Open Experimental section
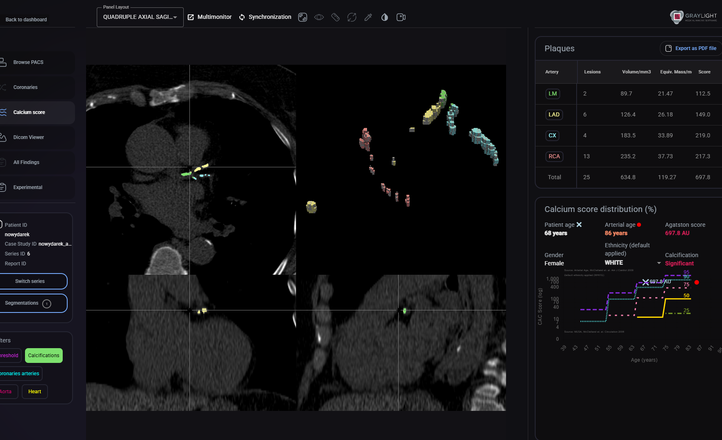The image size is (722, 440). click(x=37, y=187)
